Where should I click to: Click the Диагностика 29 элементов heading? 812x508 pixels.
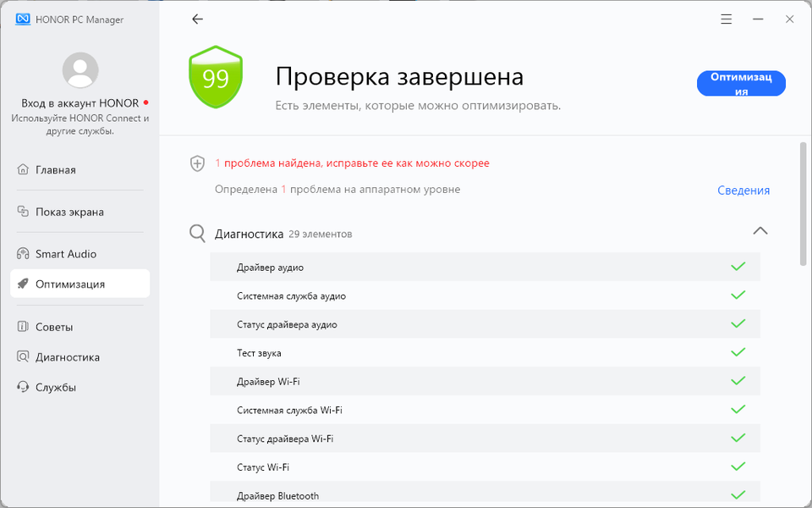click(283, 234)
